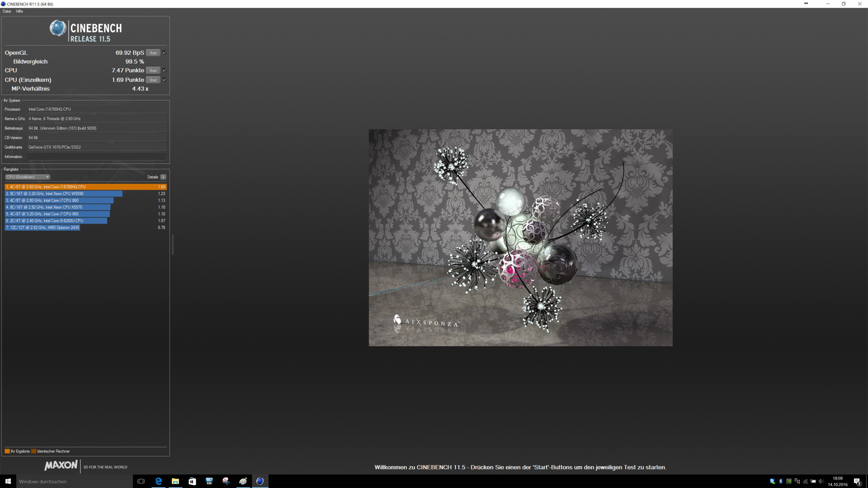Click the rendered AIXSPONZA scene image
The height and width of the screenshot is (488, 868).
(x=520, y=238)
